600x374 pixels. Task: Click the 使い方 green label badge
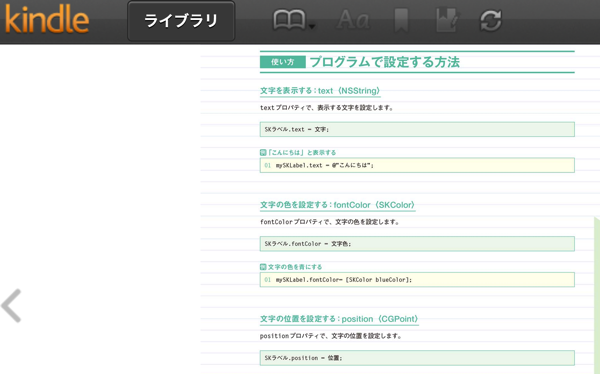(283, 62)
